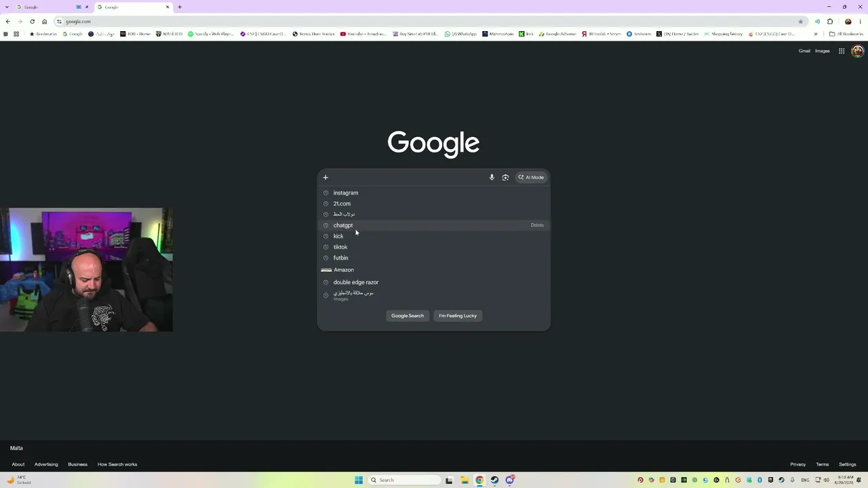Show more bookmarks with the chevron
The image size is (868, 488).
816,34
